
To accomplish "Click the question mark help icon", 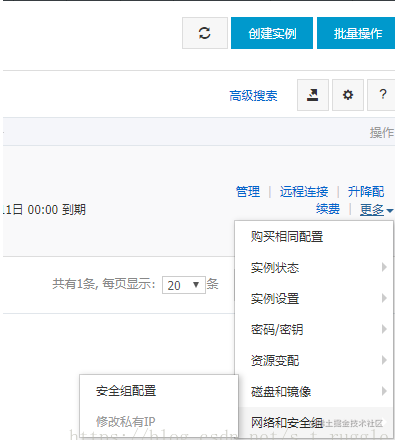I will click(x=382, y=95).
